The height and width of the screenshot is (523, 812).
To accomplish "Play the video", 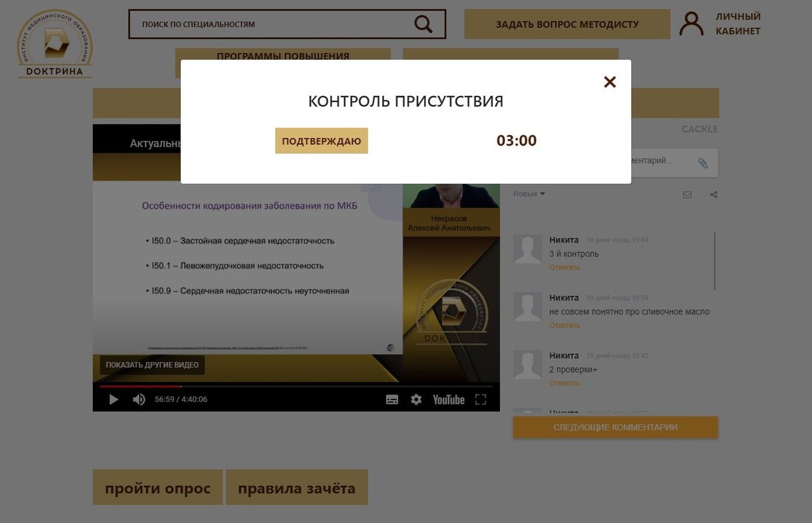I will point(113,399).
